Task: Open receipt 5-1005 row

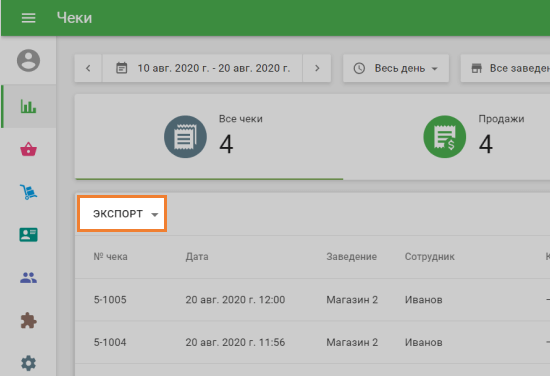Action: click(x=313, y=300)
